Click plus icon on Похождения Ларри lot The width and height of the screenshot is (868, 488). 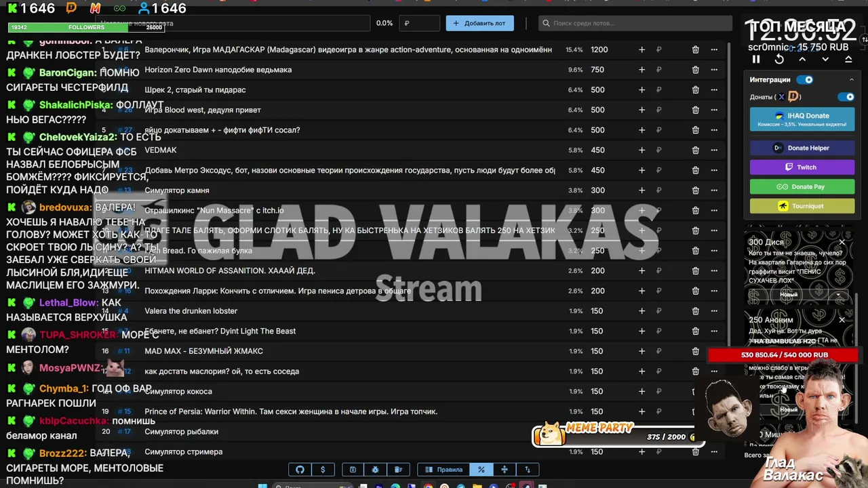coord(642,291)
